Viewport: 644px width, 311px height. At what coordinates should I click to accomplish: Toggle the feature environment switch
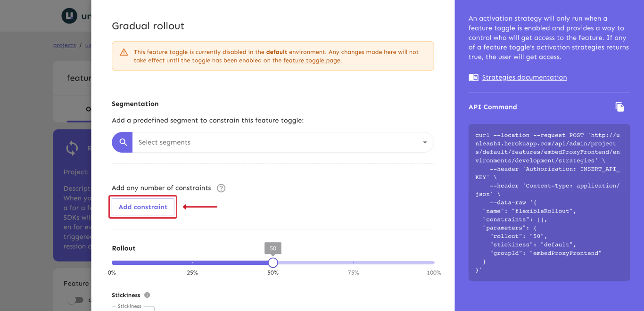(x=74, y=300)
